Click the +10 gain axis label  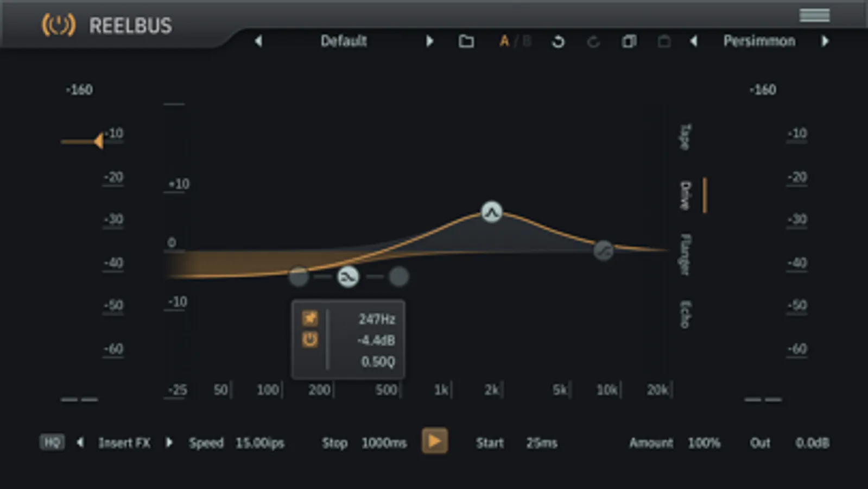[x=179, y=184]
